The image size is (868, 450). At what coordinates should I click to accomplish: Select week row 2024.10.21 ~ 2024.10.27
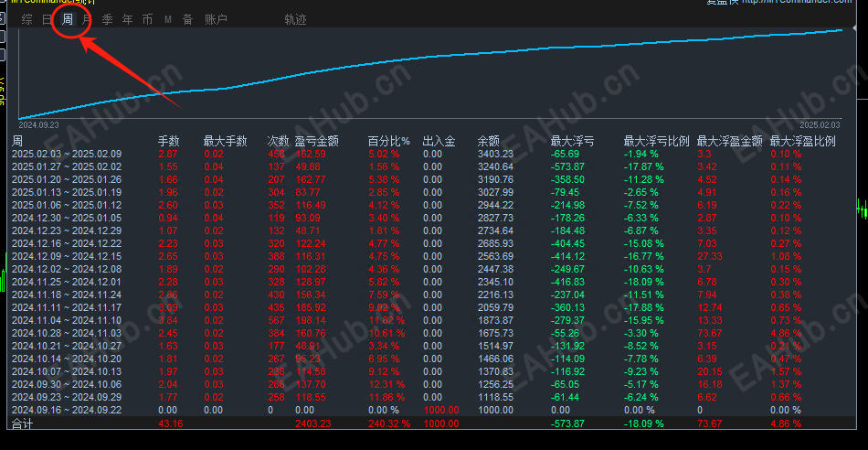pos(434,346)
